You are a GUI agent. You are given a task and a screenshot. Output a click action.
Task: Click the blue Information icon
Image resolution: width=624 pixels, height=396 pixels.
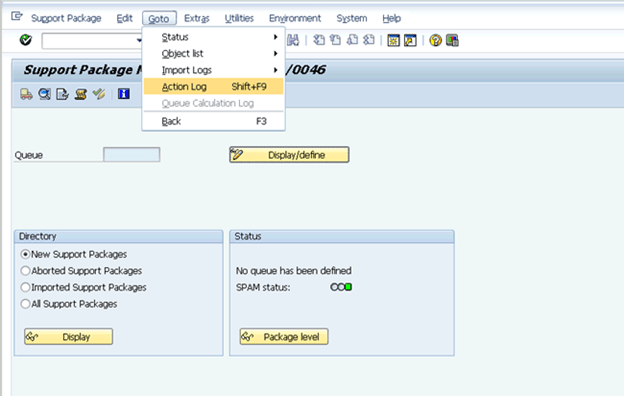coord(124,94)
